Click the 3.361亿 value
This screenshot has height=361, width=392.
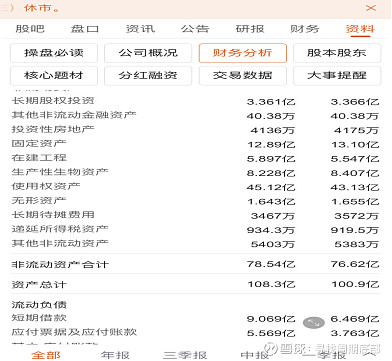[x=271, y=102]
